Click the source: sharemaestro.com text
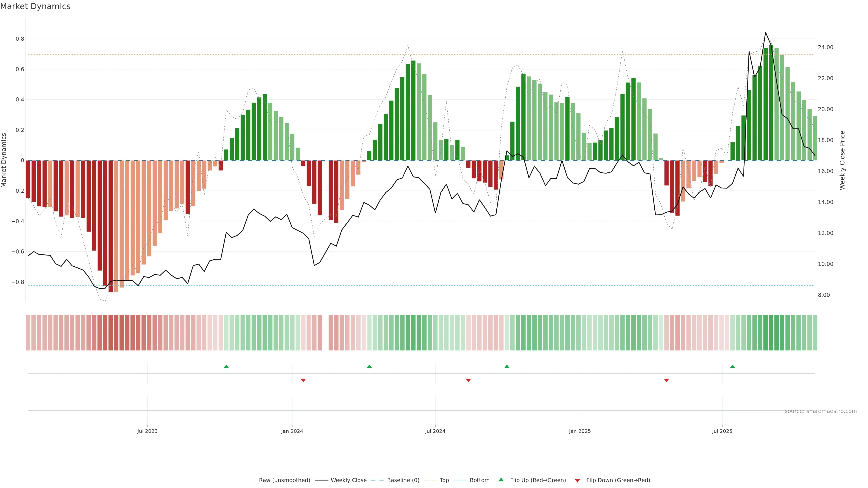868x488 pixels. (x=821, y=411)
